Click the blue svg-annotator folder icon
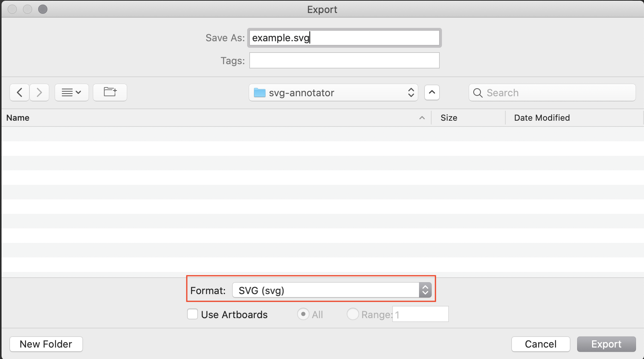Screen dimensions: 644x359 tap(260, 92)
